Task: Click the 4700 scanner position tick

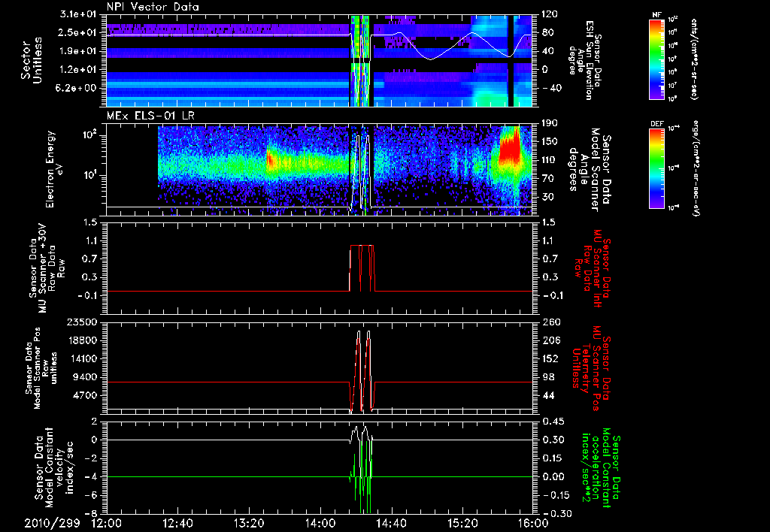Action: point(86,395)
